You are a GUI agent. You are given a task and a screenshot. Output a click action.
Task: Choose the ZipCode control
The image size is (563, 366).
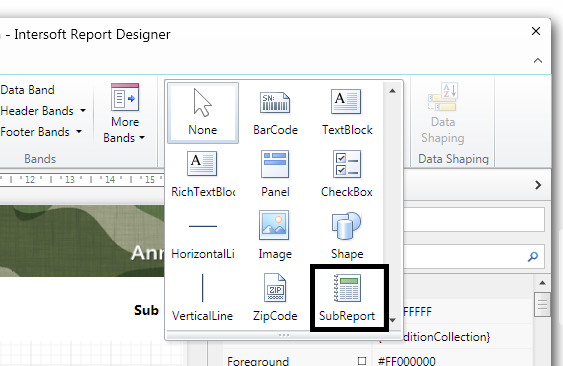pos(275,298)
